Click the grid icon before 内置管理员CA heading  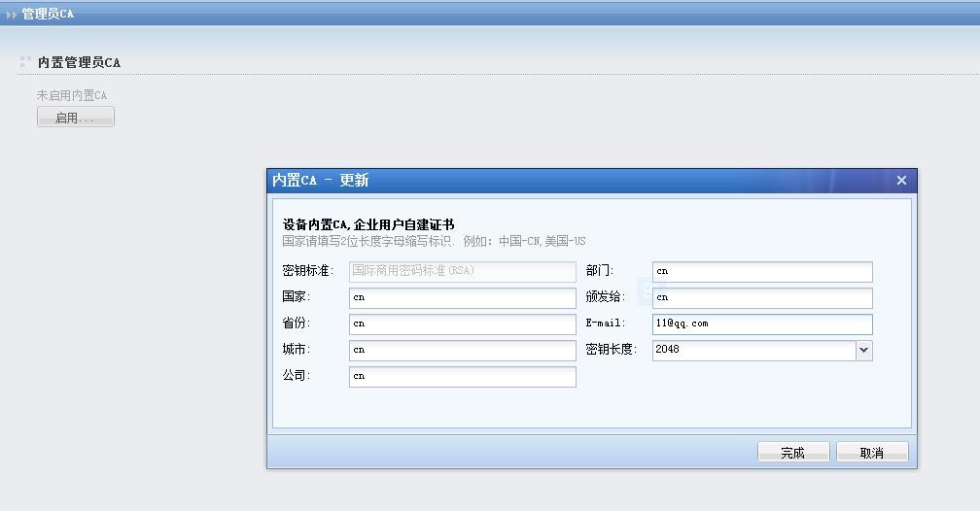click(25, 62)
